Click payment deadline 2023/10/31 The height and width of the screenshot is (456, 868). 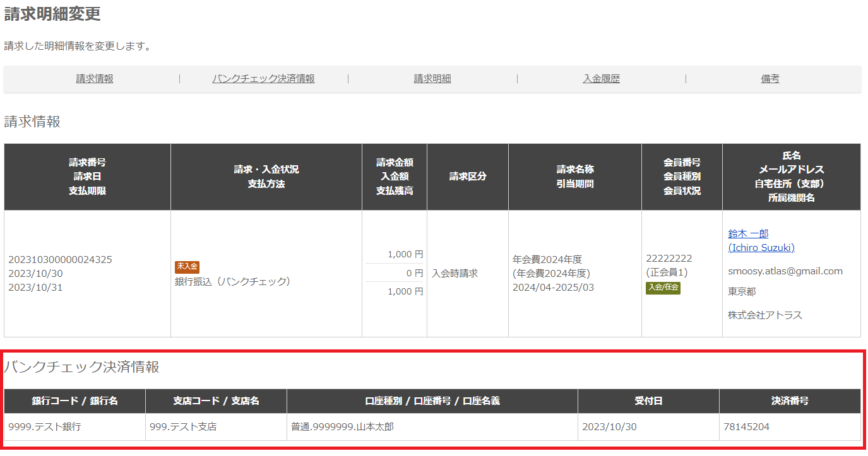35,287
